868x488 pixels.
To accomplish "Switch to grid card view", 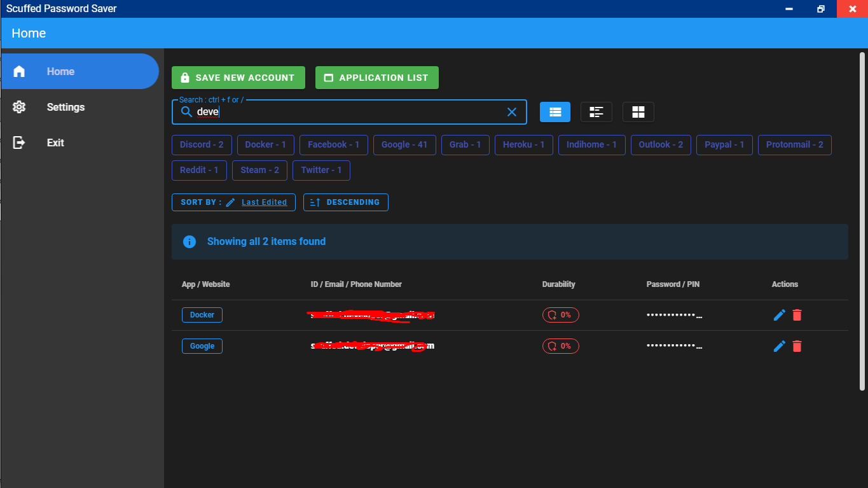I will 638,112.
